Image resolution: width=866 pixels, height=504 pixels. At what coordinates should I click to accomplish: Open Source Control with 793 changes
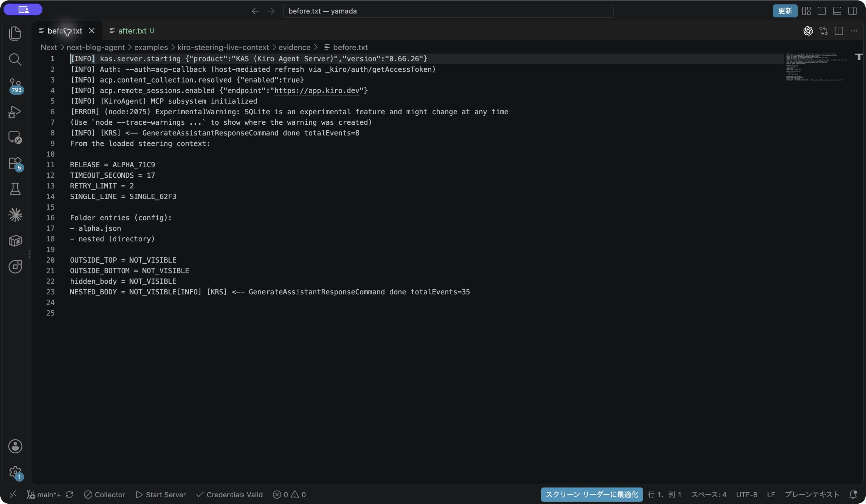click(15, 86)
